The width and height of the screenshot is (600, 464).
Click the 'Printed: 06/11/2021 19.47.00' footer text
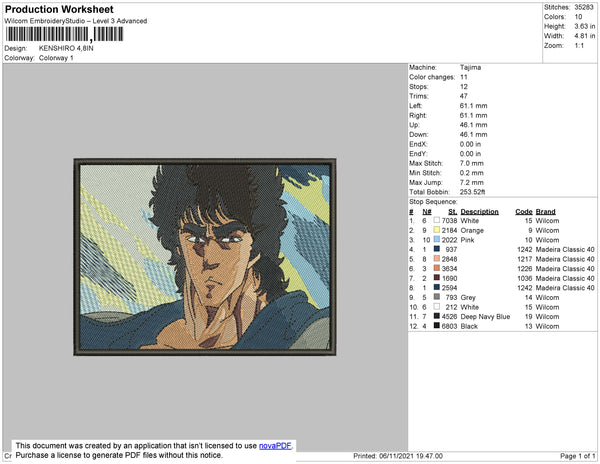[398, 456]
